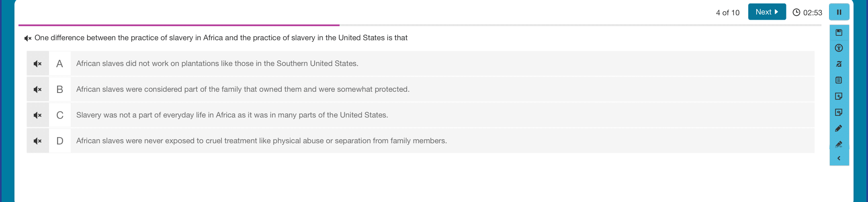The image size is (868, 202).
Task: Toggle audio for answer C
Action: click(38, 115)
